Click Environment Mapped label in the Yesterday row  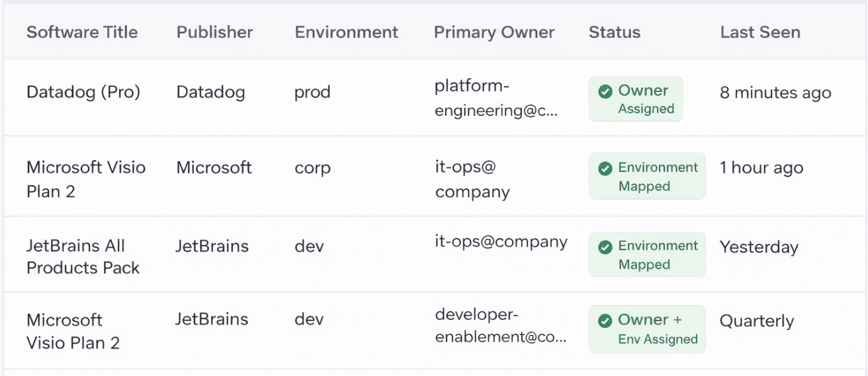(658, 255)
